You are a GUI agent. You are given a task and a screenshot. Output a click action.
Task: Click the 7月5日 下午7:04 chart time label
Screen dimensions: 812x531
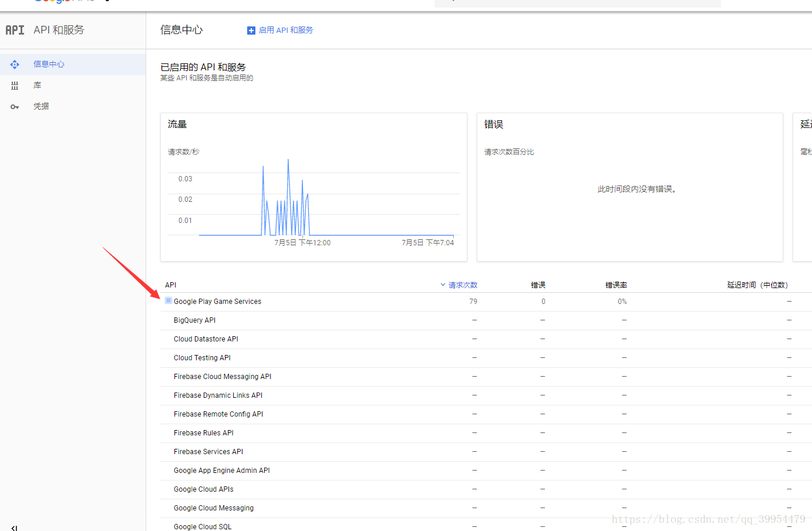(x=428, y=243)
